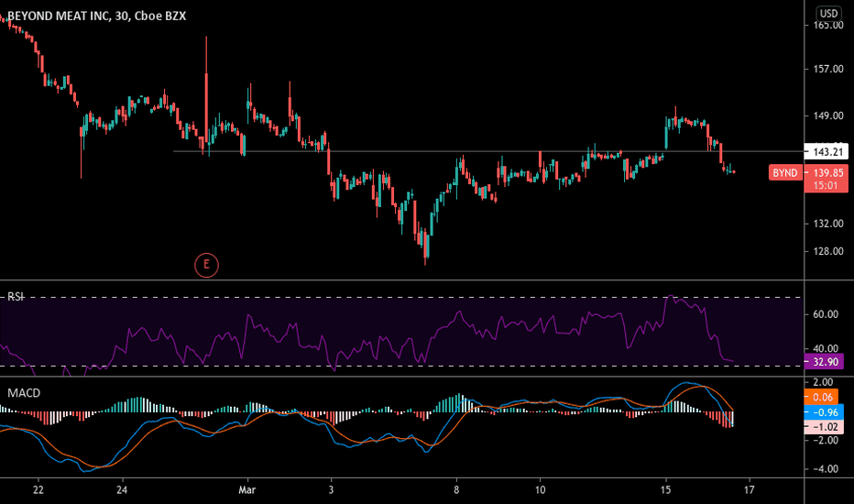The width and height of the screenshot is (854, 504).
Task: Click the date label 8 on time axis
Action: pos(456,490)
